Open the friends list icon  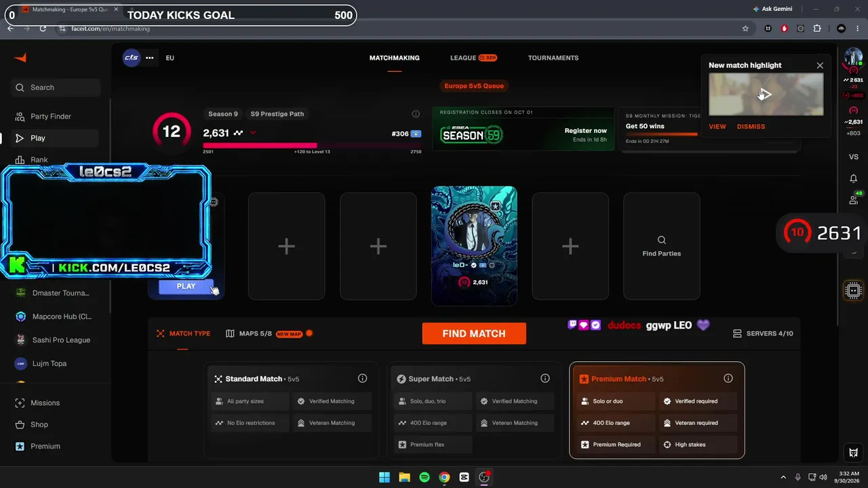coord(853,200)
